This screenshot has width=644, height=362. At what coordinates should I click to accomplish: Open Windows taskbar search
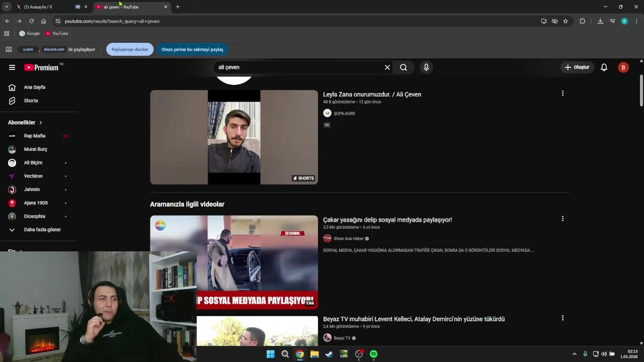[x=285, y=354]
